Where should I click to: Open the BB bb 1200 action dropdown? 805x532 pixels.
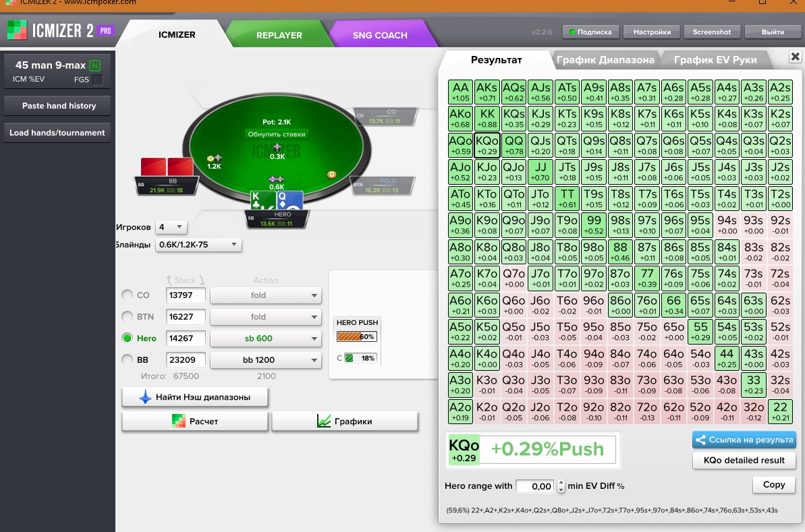pyautogui.click(x=265, y=360)
